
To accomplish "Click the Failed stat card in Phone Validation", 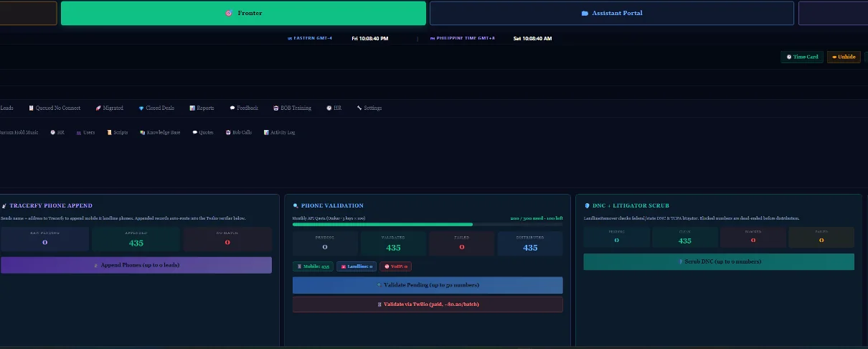I will [462, 244].
